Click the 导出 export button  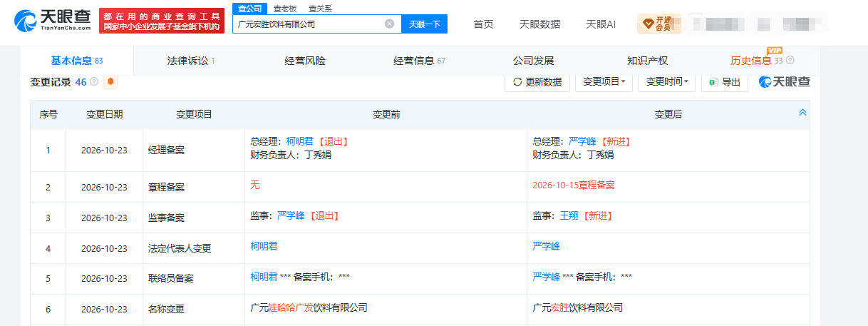tap(724, 82)
